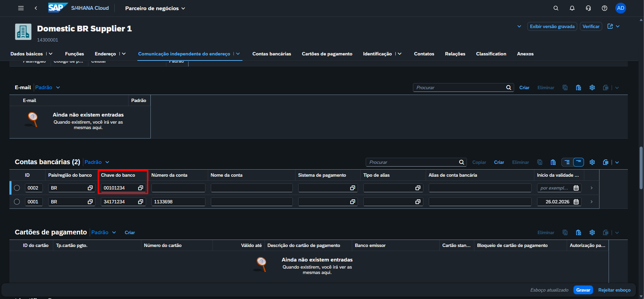Screen dimensions: 644x299
Task: Click the share icon beside Verificar
Action: pyautogui.click(x=610, y=26)
